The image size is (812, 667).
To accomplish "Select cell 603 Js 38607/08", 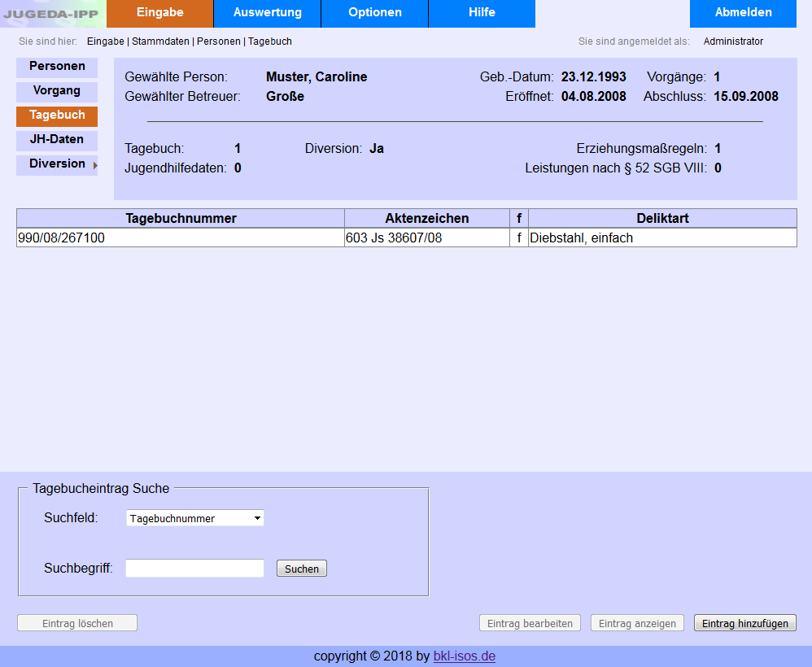I will (427, 238).
